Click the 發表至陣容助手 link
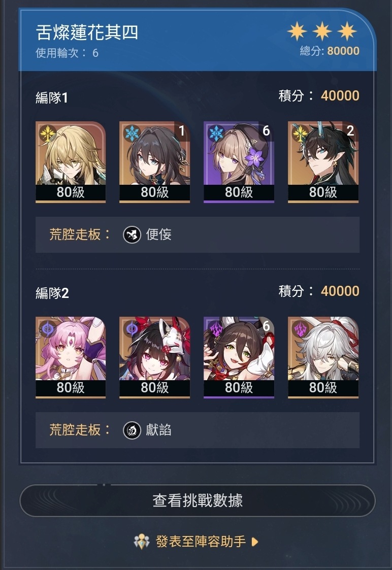The width and height of the screenshot is (392, 570). (201, 542)
